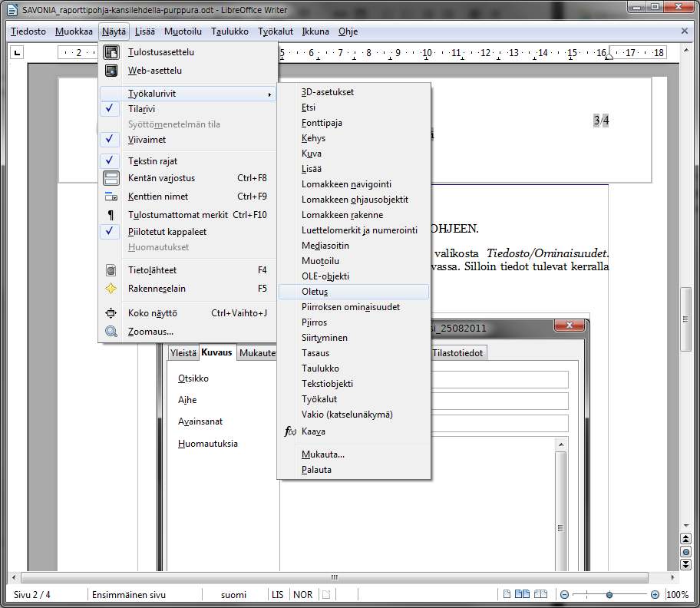The image size is (700, 608).
Task: Click the Rakenneselain navigator star icon
Action: pos(111,289)
